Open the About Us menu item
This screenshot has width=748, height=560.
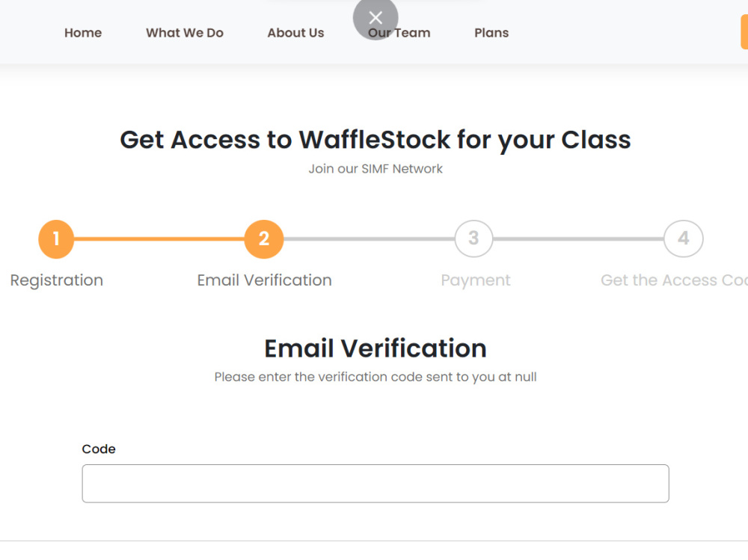tap(295, 33)
